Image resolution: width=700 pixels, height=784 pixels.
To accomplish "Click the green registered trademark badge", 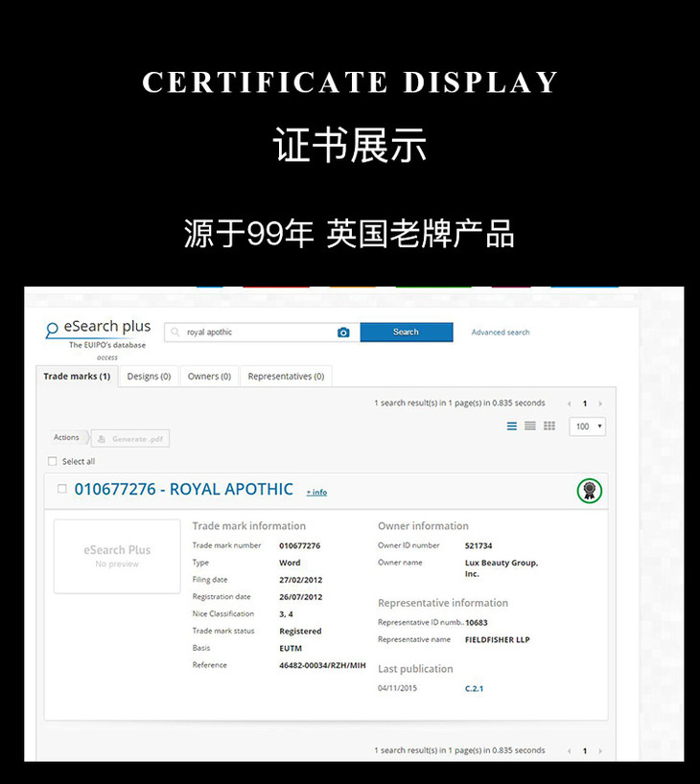I will (589, 491).
